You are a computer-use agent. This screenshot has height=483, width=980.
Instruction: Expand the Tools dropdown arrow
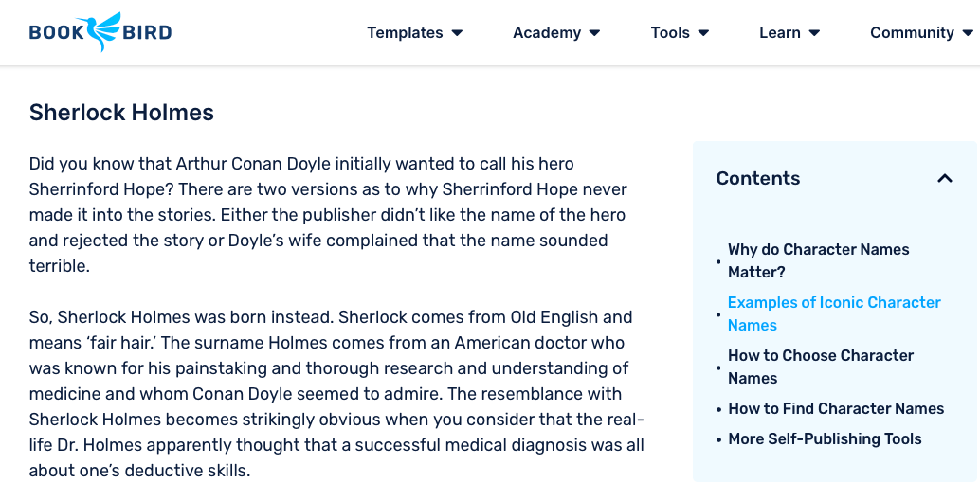(703, 33)
